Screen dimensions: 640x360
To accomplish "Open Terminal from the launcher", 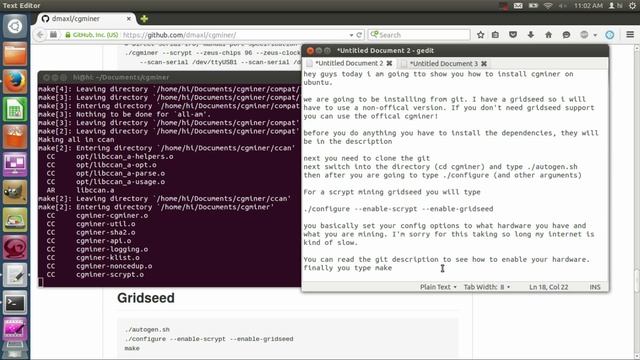I will coord(15,303).
